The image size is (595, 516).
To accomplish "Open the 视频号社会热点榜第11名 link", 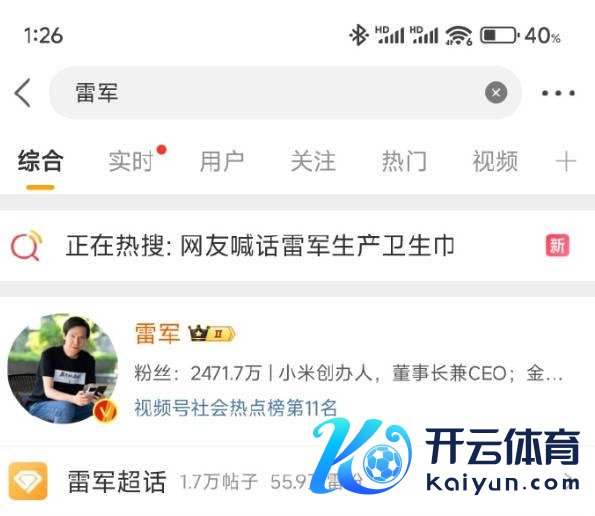I will 236,408.
